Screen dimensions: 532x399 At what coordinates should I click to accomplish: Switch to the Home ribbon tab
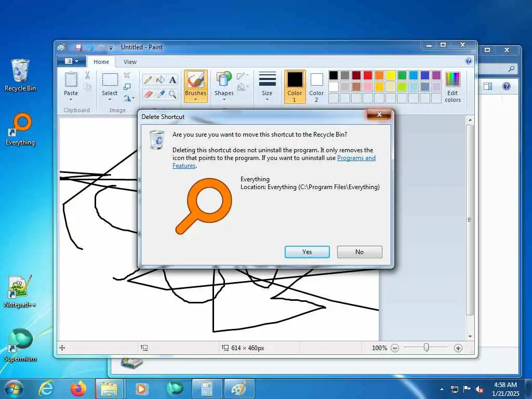point(101,62)
